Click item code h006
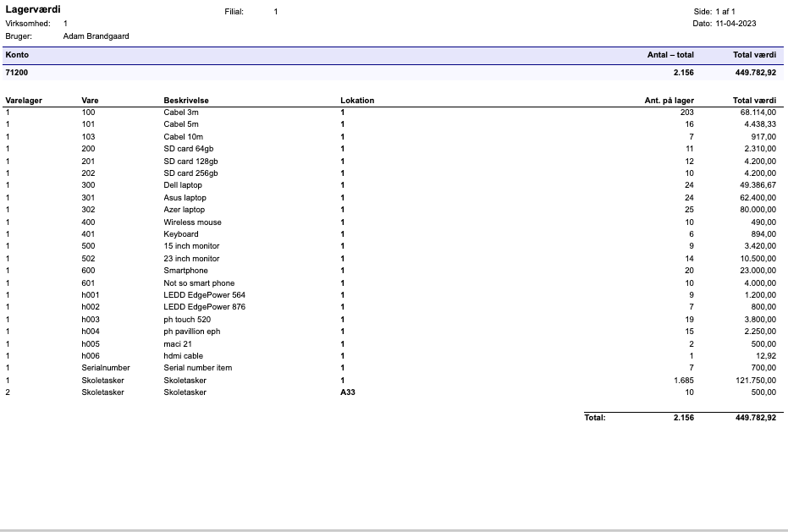 (x=91, y=356)
